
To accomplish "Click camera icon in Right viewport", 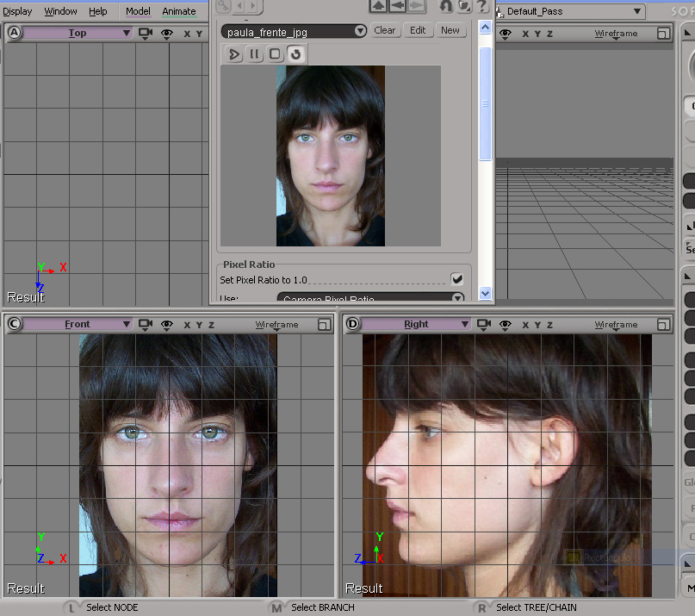I will click(x=484, y=325).
